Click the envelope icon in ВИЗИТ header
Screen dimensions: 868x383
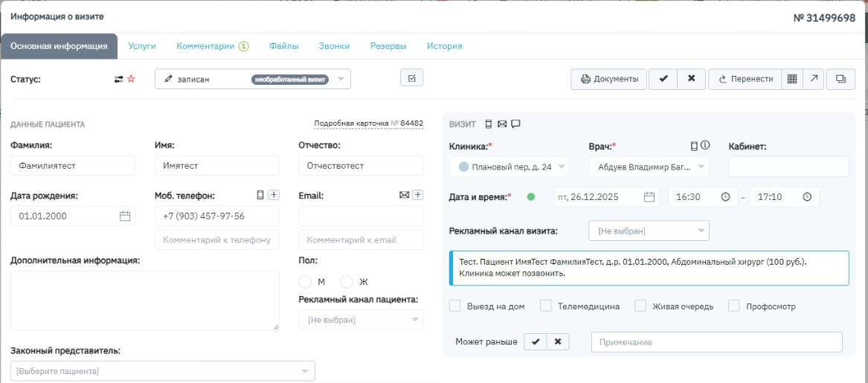502,123
